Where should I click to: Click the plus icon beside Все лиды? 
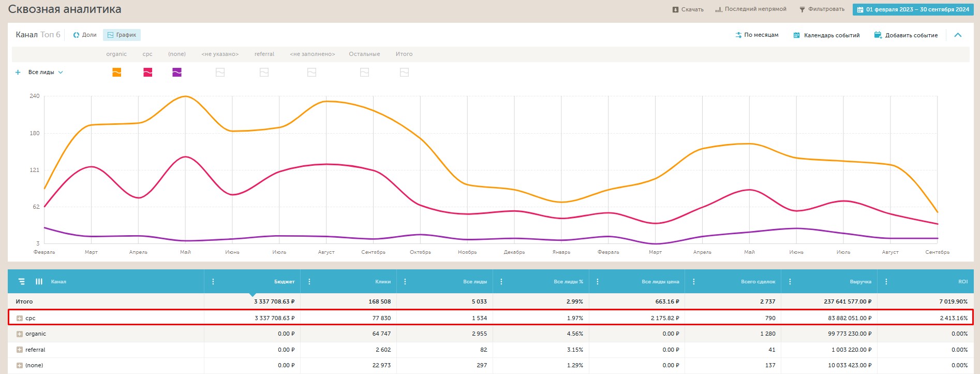coord(18,73)
